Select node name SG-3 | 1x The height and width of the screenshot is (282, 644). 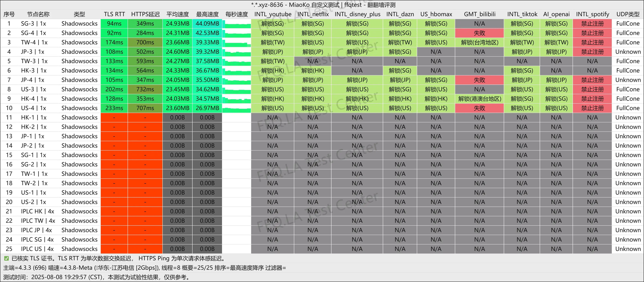click(34, 23)
